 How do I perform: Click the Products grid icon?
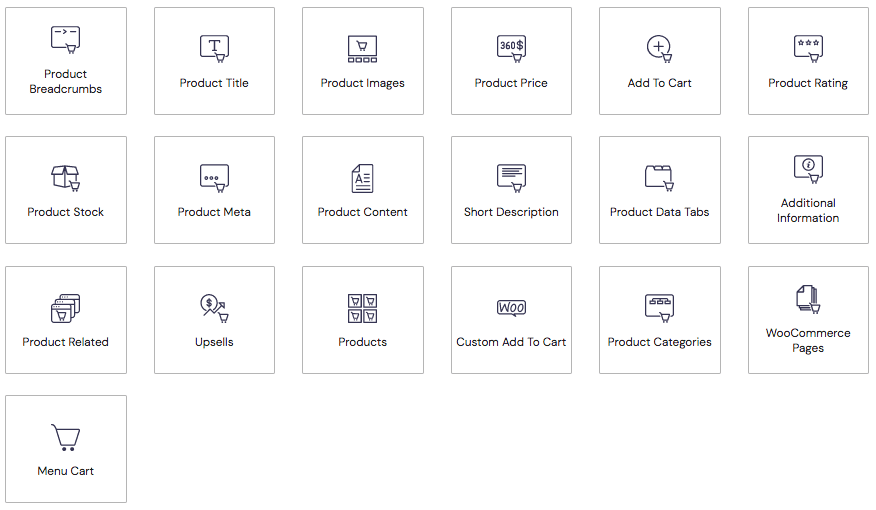click(362, 308)
